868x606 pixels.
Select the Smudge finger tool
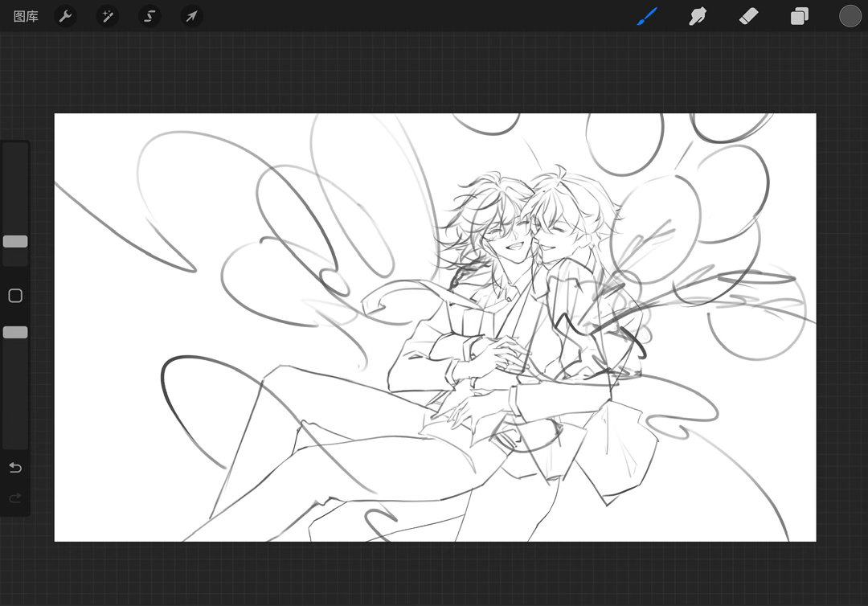tap(698, 16)
